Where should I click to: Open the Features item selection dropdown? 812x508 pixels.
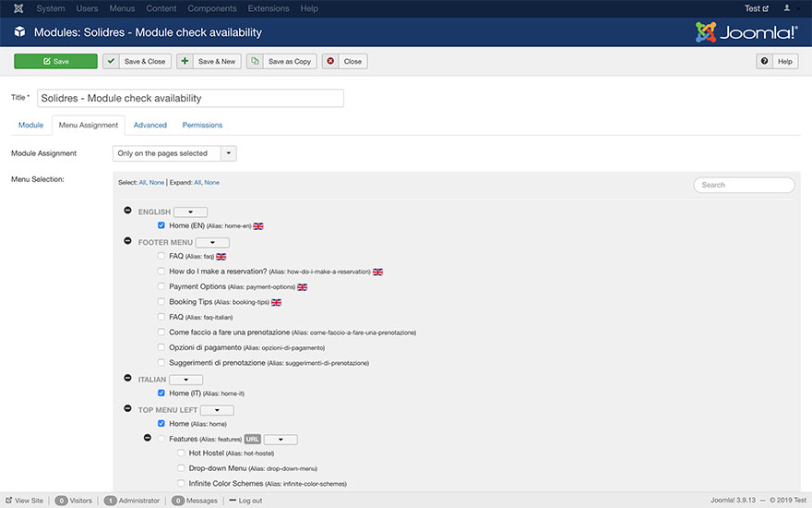point(281,440)
